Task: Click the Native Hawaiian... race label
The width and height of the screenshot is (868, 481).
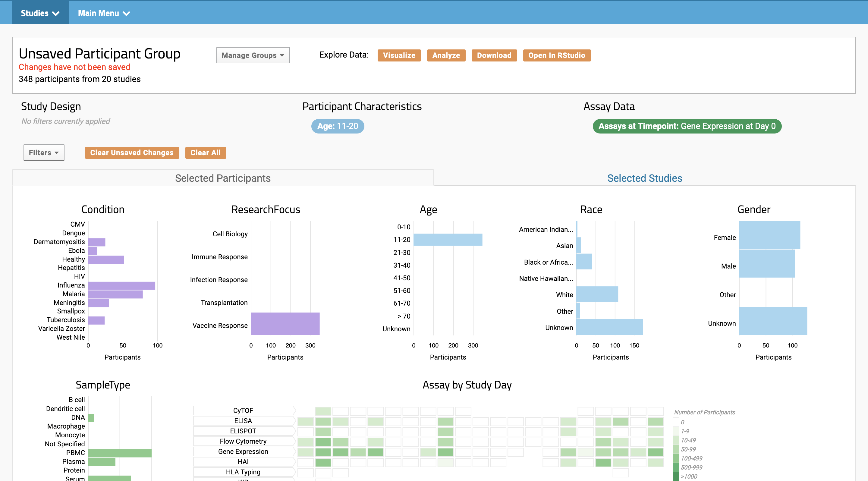Action: [546, 278]
